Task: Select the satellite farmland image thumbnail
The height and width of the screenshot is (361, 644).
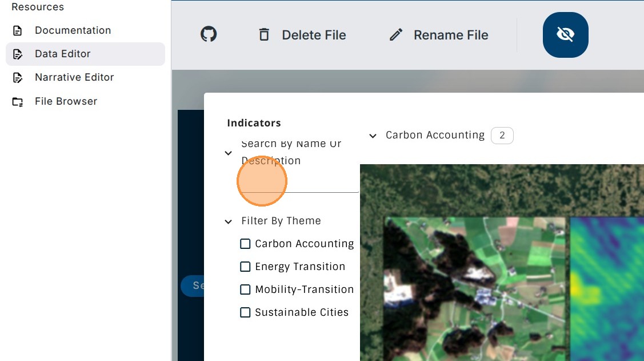Action: pos(475,286)
